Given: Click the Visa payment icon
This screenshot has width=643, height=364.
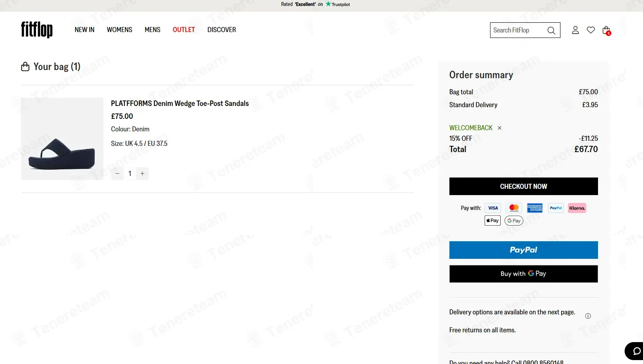Looking at the screenshot, I should [493, 208].
